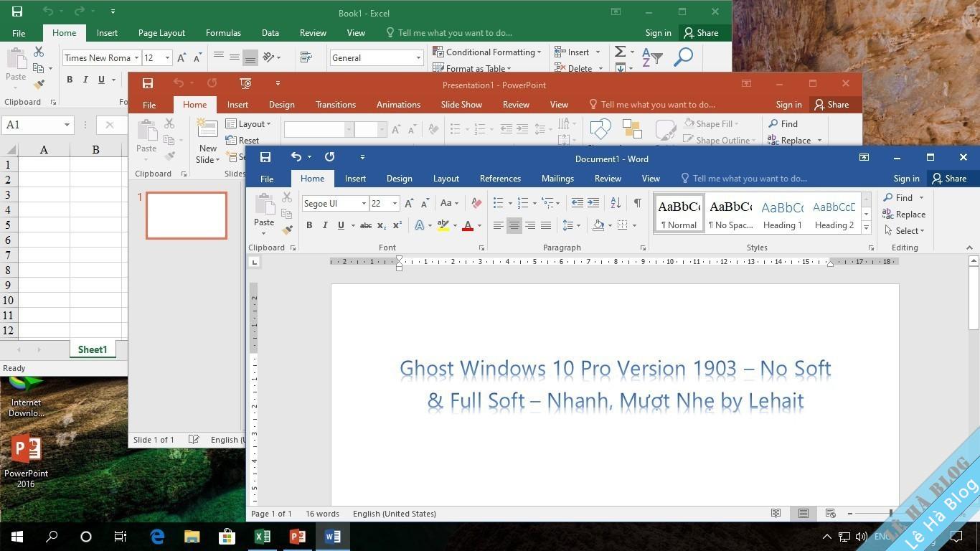Click Justify alignment in Word
Screen dimensions: 980x551
546,225
